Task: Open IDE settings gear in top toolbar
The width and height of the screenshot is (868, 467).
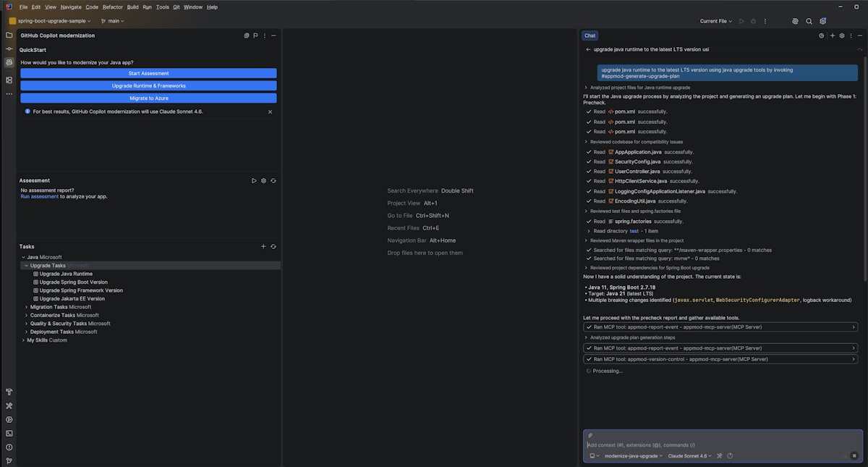Action: pyautogui.click(x=822, y=21)
